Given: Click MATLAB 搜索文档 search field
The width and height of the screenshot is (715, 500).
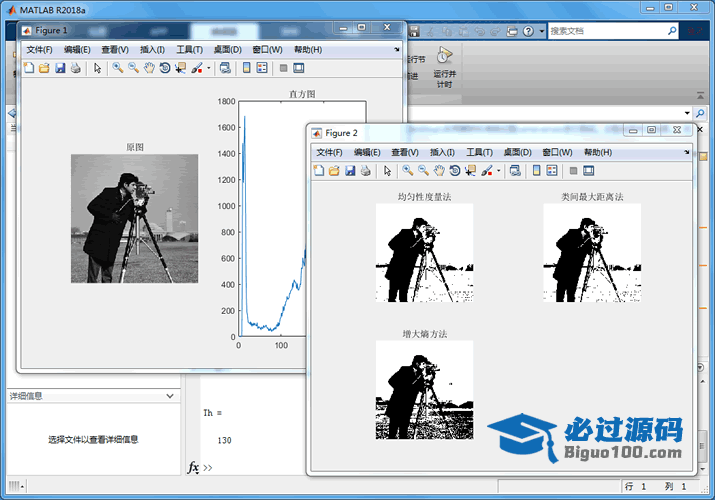Looking at the screenshot, I should click(607, 31).
